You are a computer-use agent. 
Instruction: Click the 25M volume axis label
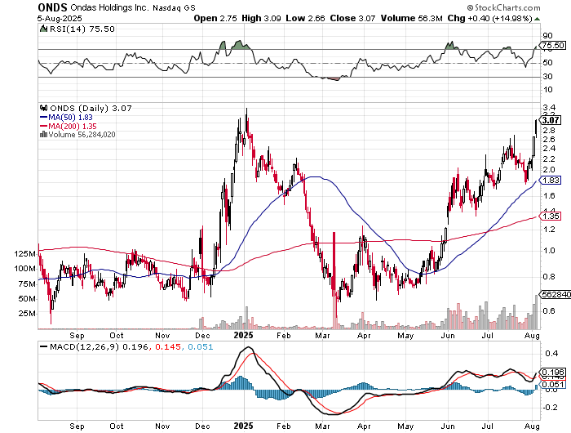pos(27,313)
